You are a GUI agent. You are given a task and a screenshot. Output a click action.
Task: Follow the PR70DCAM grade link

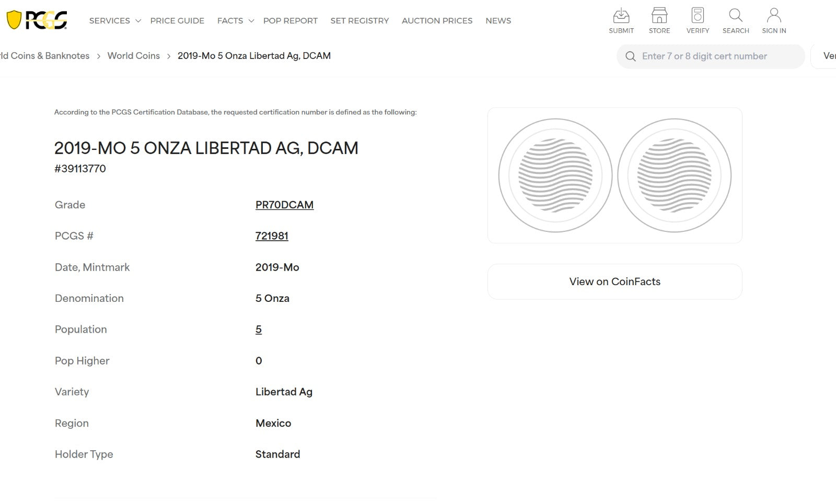(x=284, y=205)
